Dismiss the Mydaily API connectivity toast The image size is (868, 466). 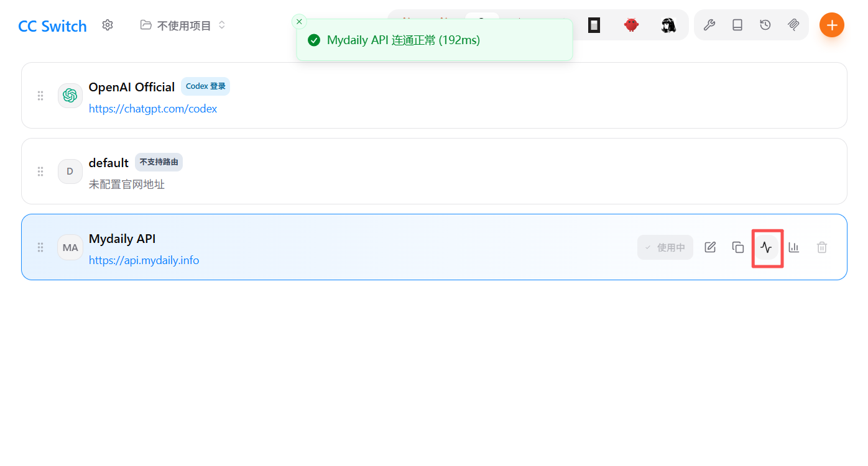299,22
